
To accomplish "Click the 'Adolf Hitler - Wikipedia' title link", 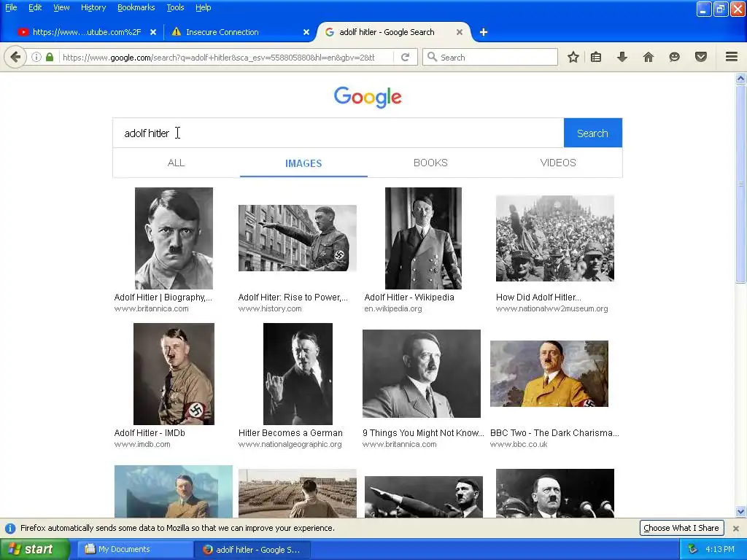I will 409,297.
